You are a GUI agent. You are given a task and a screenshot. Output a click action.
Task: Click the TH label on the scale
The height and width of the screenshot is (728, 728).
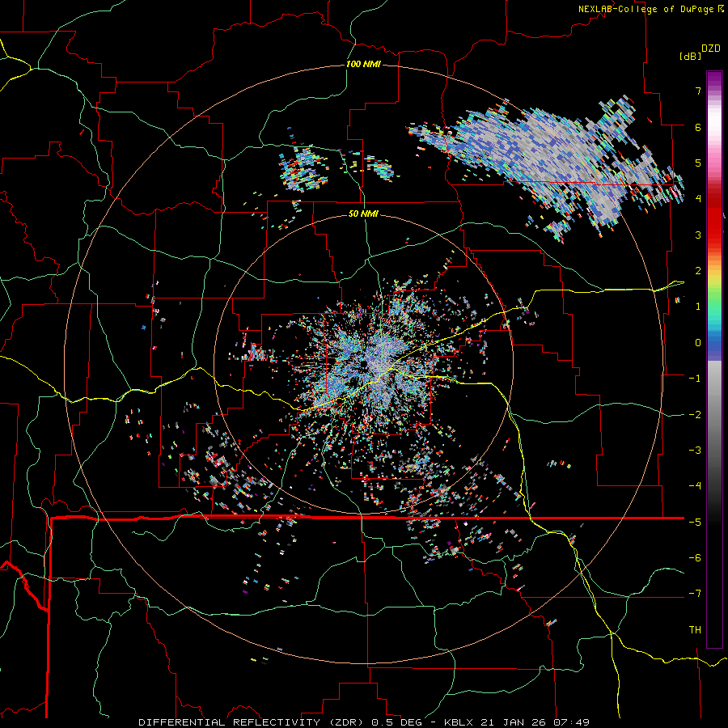point(695,629)
